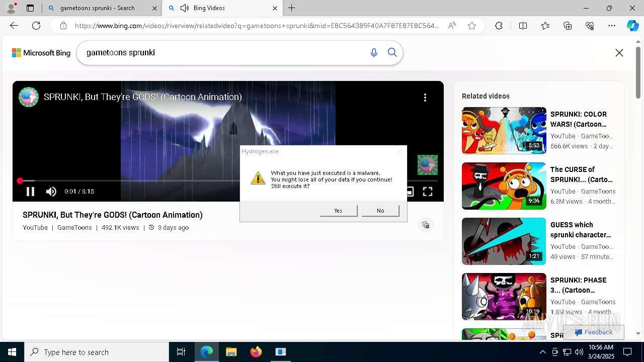
Task: Toggle Split screen view icon
Action: pos(523,26)
